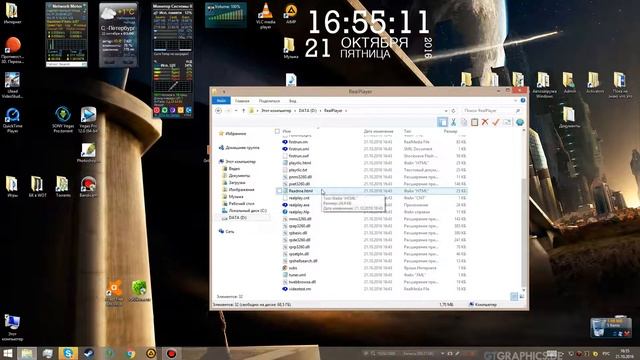Open VLC media player desktop shortcut
The height and width of the screenshot is (360, 640).
pyautogui.click(x=266, y=16)
